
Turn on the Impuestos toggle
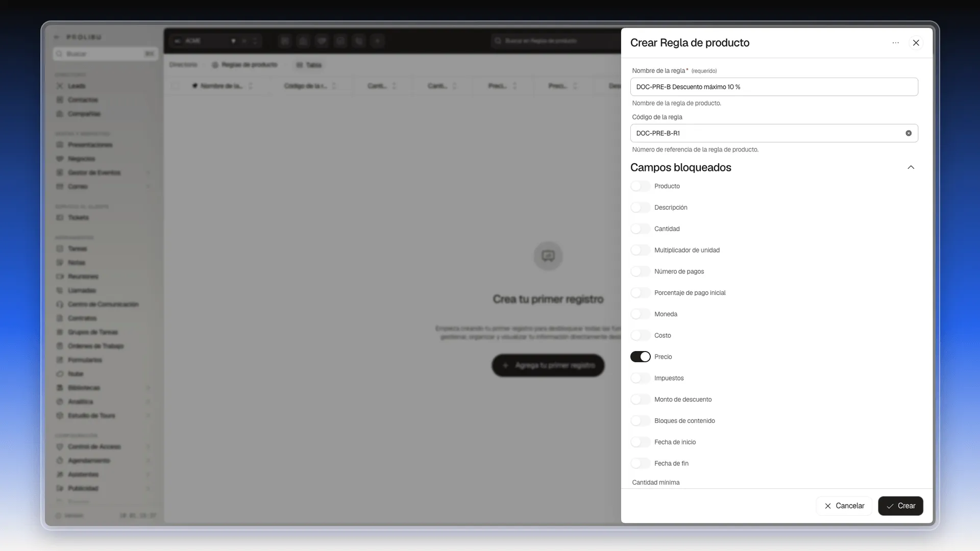pos(640,378)
